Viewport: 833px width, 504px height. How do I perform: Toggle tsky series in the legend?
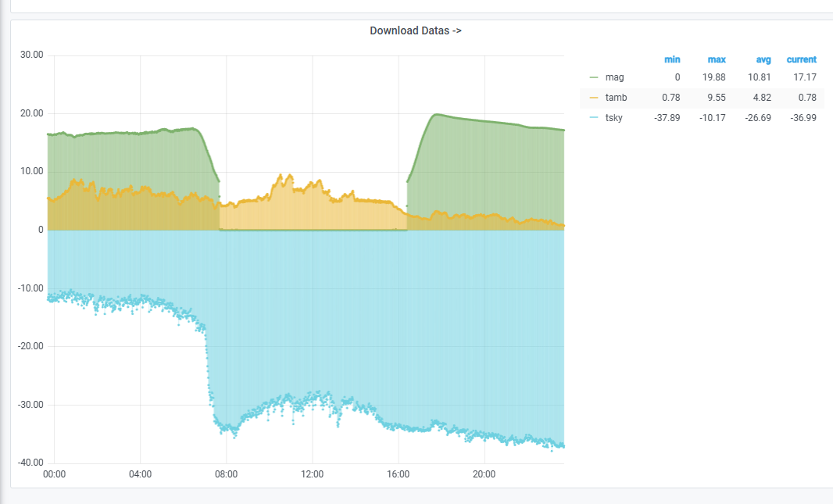pos(614,118)
